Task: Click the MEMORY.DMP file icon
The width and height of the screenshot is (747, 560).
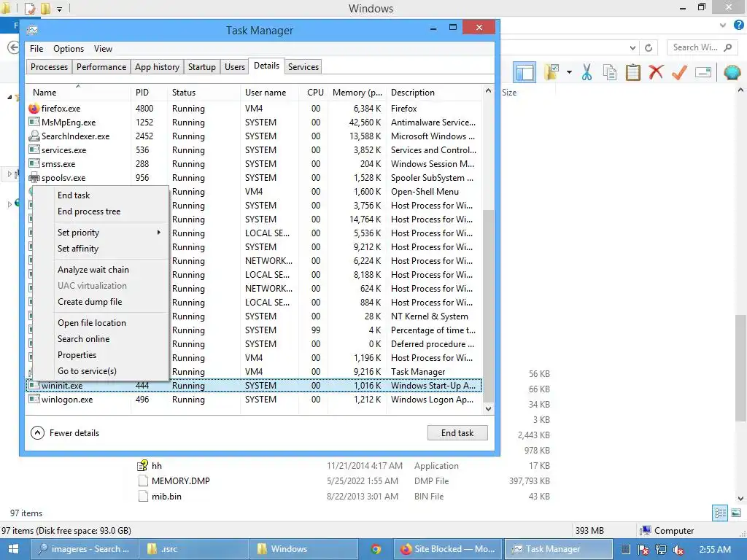Action: point(143,481)
